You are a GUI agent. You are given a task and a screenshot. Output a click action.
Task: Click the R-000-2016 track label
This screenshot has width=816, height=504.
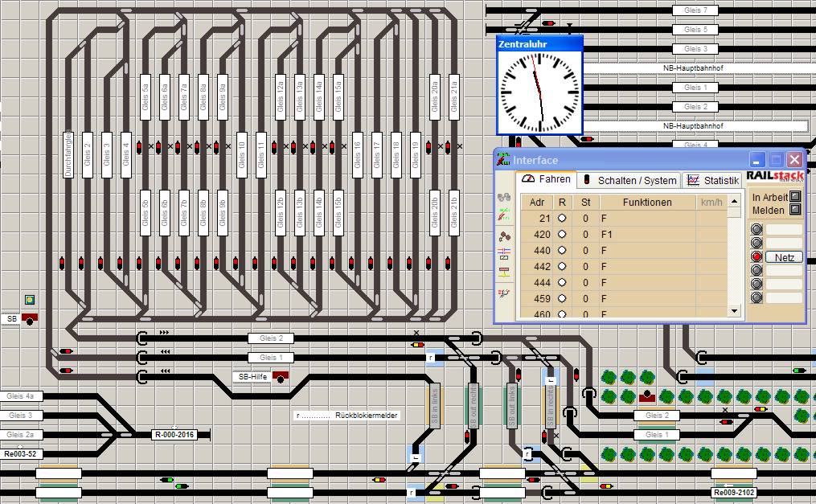pos(174,435)
